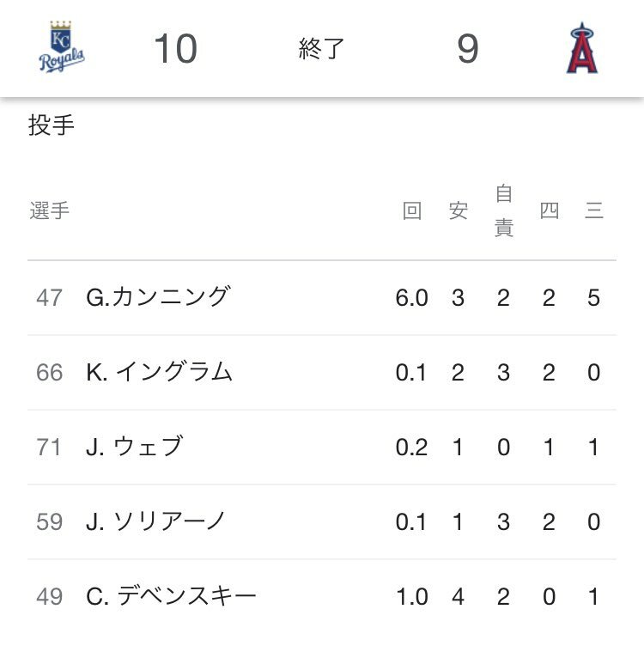
Task: Open player K. イングラム profile
Action: (159, 372)
